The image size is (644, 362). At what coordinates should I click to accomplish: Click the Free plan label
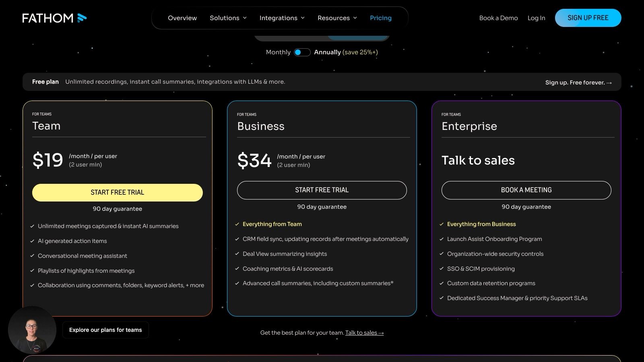[x=45, y=82]
